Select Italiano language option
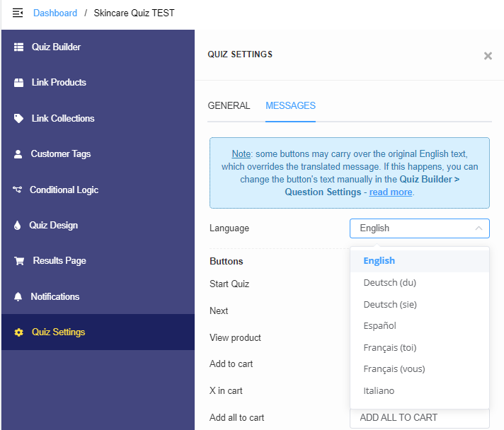The width and height of the screenshot is (504, 430). point(420,391)
